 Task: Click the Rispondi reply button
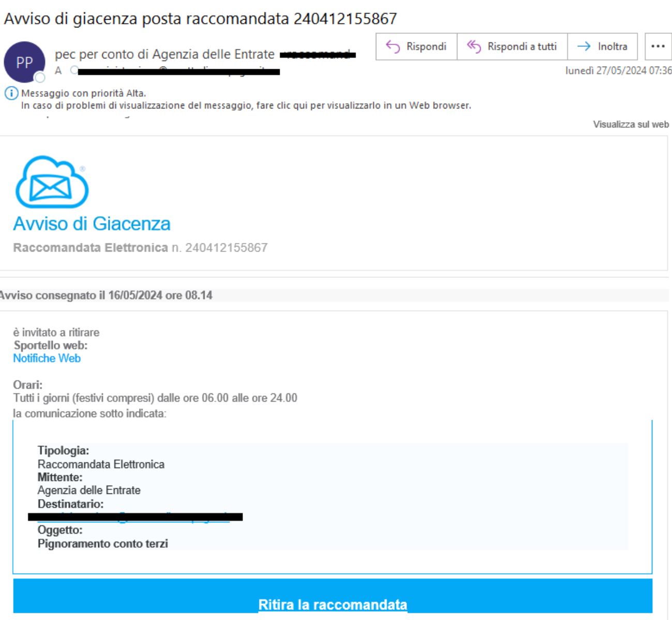[416, 47]
